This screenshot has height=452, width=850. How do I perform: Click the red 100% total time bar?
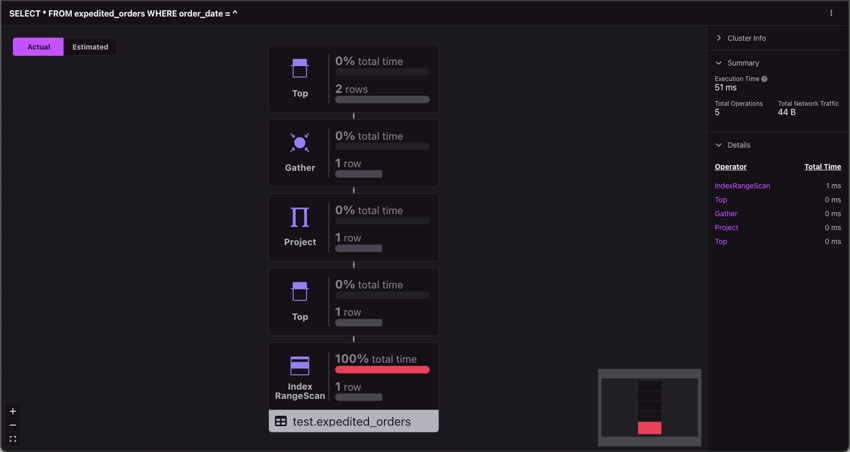pos(382,370)
